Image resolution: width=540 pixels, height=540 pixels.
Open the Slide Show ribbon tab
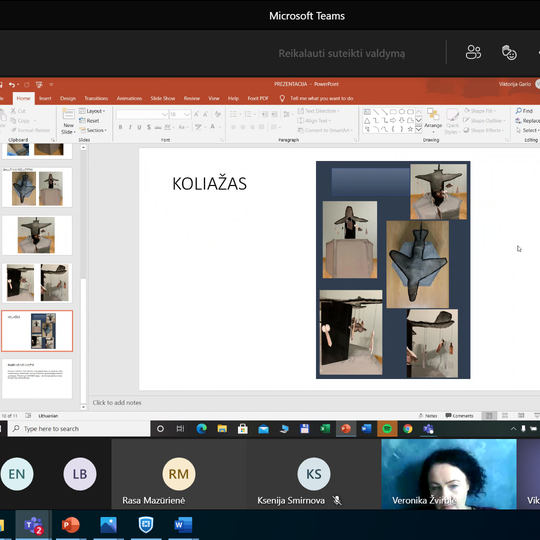pyautogui.click(x=163, y=98)
